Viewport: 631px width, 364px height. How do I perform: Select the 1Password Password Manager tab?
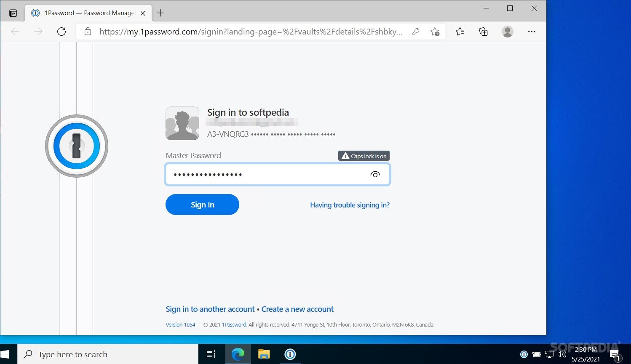coord(88,13)
